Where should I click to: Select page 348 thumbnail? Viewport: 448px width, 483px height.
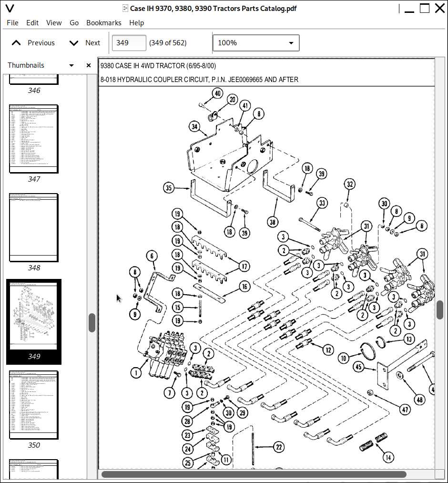pyautogui.click(x=34, y=232)
